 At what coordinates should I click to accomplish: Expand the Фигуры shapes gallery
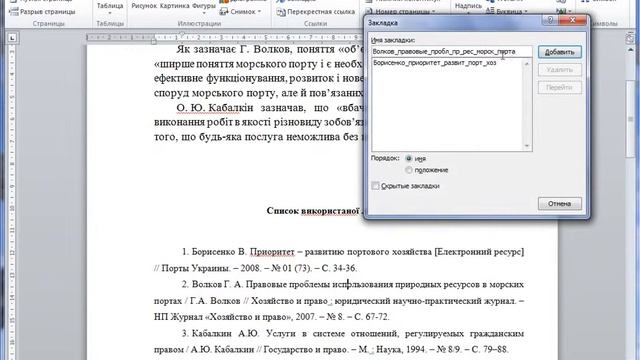(x=204, y=8)
